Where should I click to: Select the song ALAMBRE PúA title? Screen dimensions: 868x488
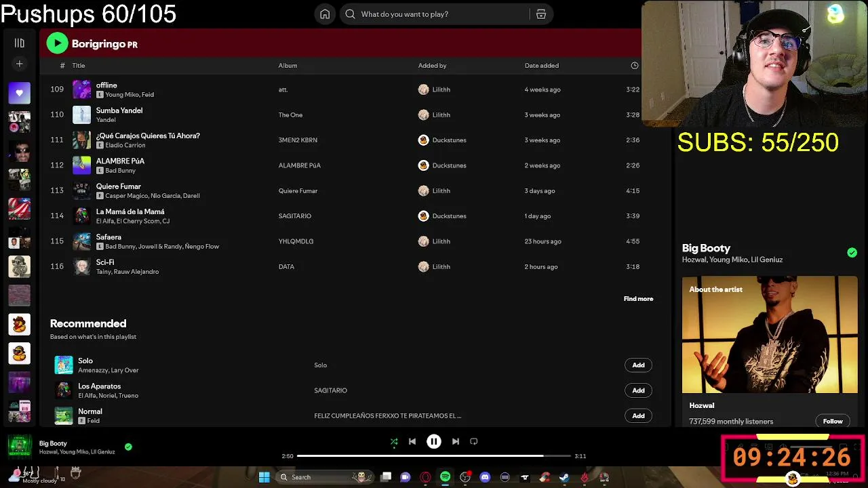coord(120,161)
